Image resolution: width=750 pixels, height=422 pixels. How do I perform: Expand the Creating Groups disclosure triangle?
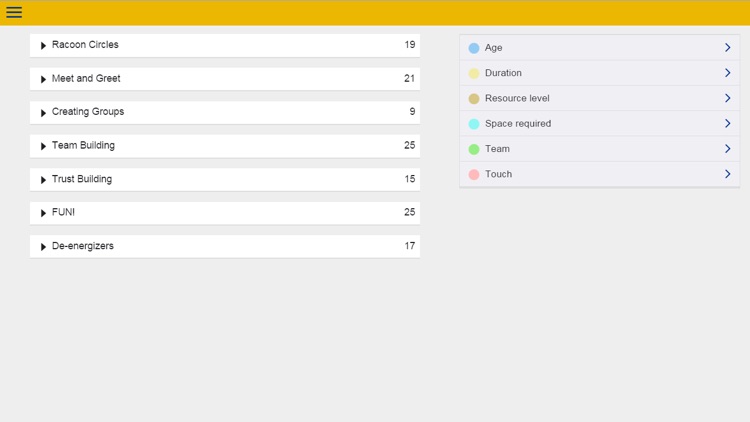point(43,113)
